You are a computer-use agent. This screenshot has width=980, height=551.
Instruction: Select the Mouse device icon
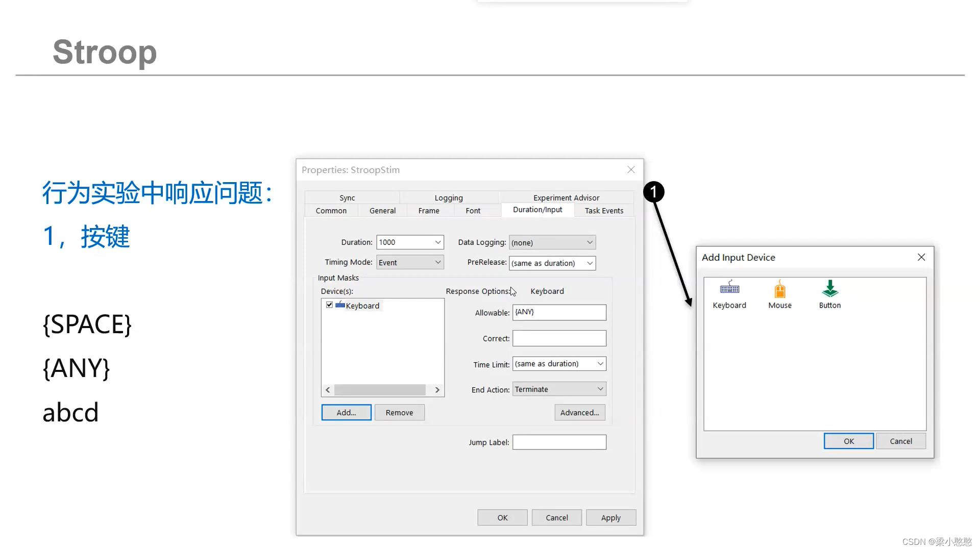pyautogui.click(x=779, y=290)
